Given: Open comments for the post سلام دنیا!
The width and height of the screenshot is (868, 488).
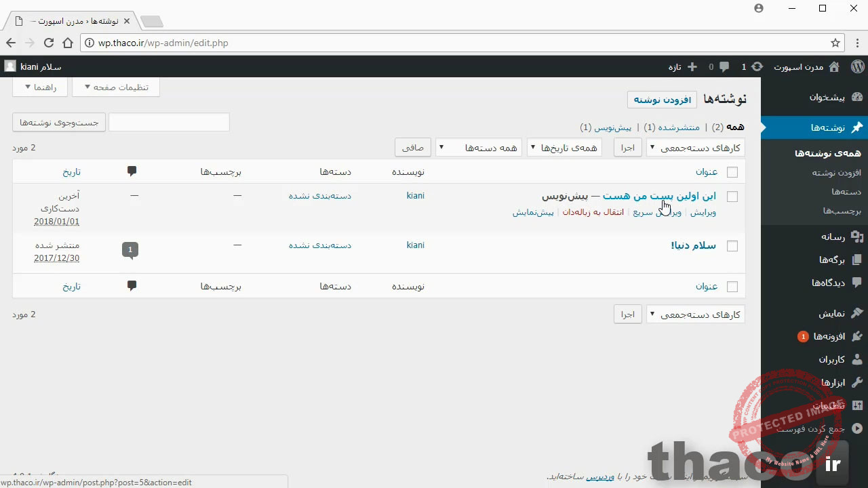Looking at the screenshot, I should (x=130, y=249).
